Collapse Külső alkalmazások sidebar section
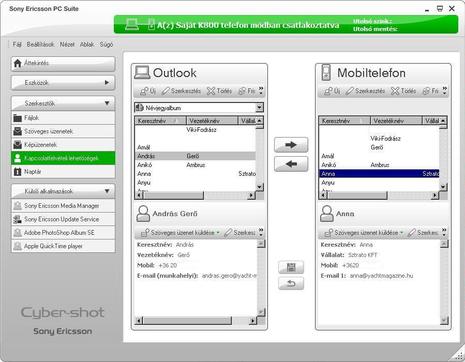 (63, 191)
